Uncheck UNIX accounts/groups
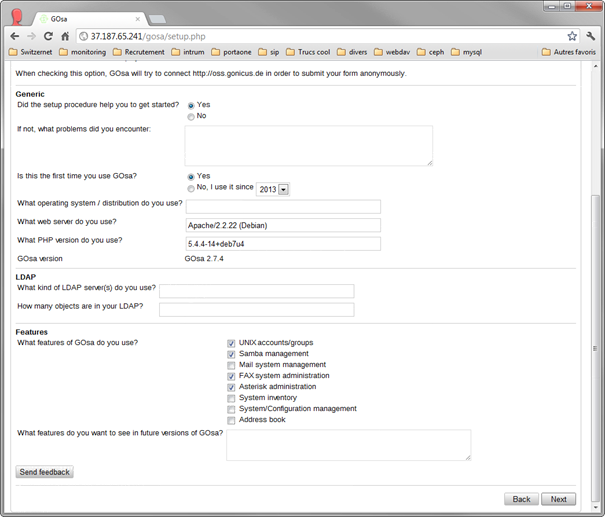This screenshot has height=517, width=605. tap(231, 343)
